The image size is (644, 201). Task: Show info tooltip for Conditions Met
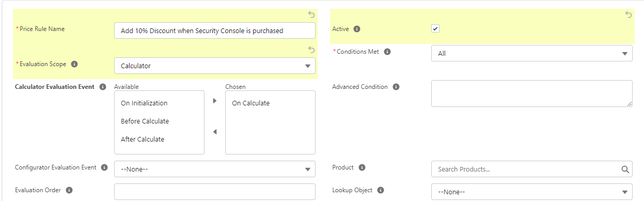[x=387, y=52]
